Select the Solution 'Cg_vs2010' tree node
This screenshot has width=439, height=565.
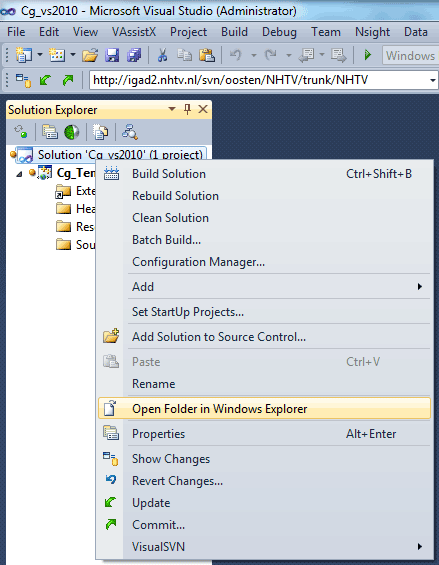(120, 155)
